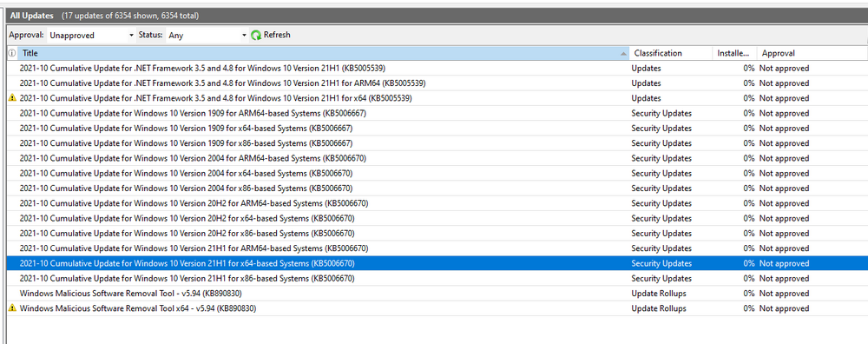Click Update Rollups on Removal Tool x64 row

tap(659, 308)
